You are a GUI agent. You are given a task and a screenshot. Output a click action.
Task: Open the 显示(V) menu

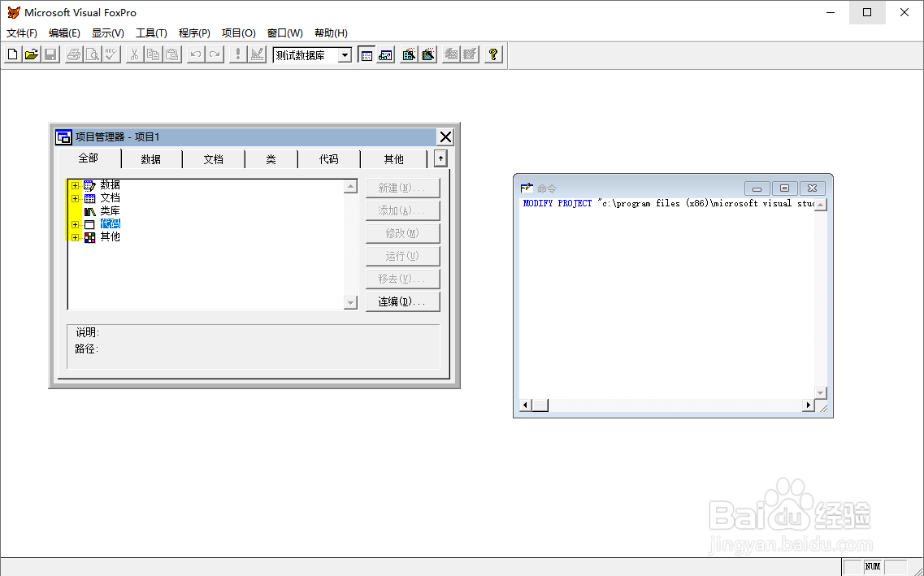[108, 33]
